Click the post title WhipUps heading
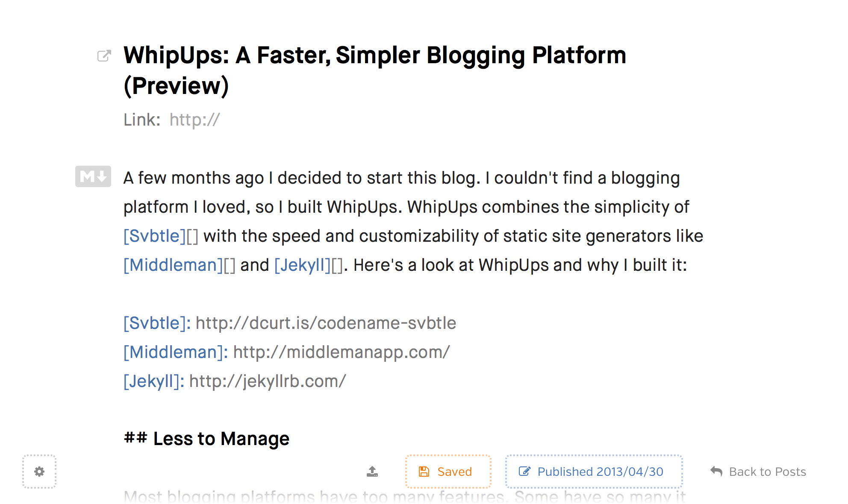The height and width of the screenshot is (504, 848). tap(375, 70)
